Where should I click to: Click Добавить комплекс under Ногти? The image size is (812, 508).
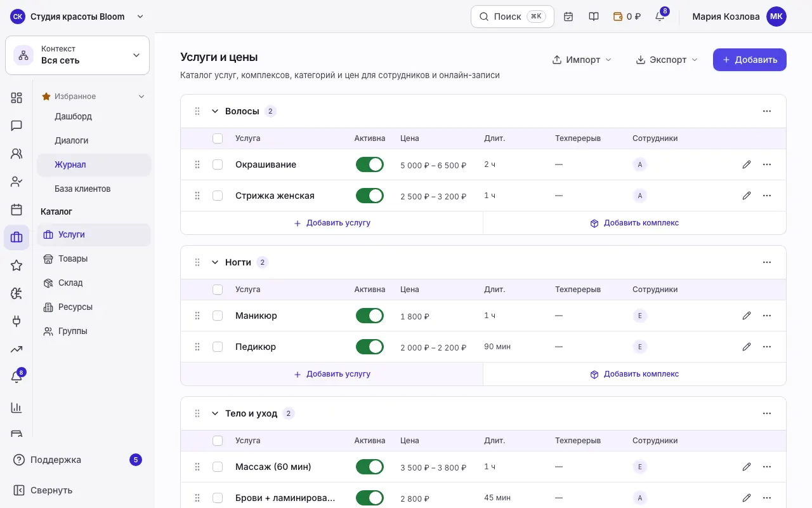[634, 374]
